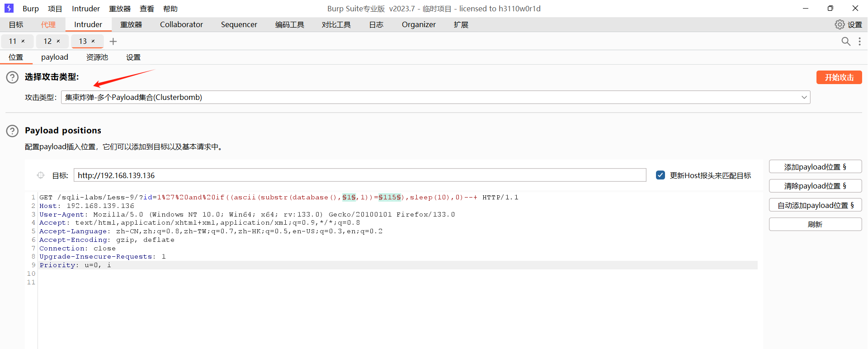Switch to the 位置 sub-tab

(x=16, y=57)
